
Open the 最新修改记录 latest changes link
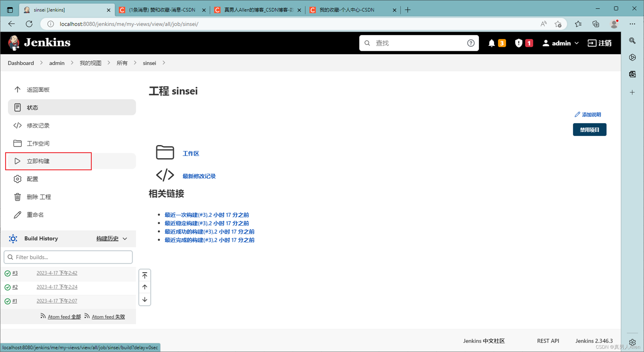(199, 176)
